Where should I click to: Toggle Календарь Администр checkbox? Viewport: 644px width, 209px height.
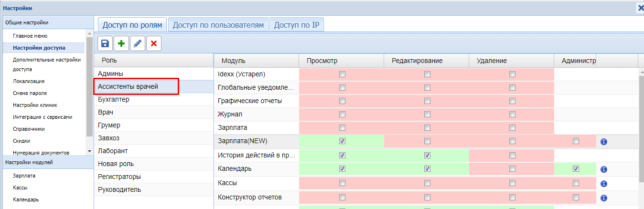pyautogui.click(x=576, y=169)
